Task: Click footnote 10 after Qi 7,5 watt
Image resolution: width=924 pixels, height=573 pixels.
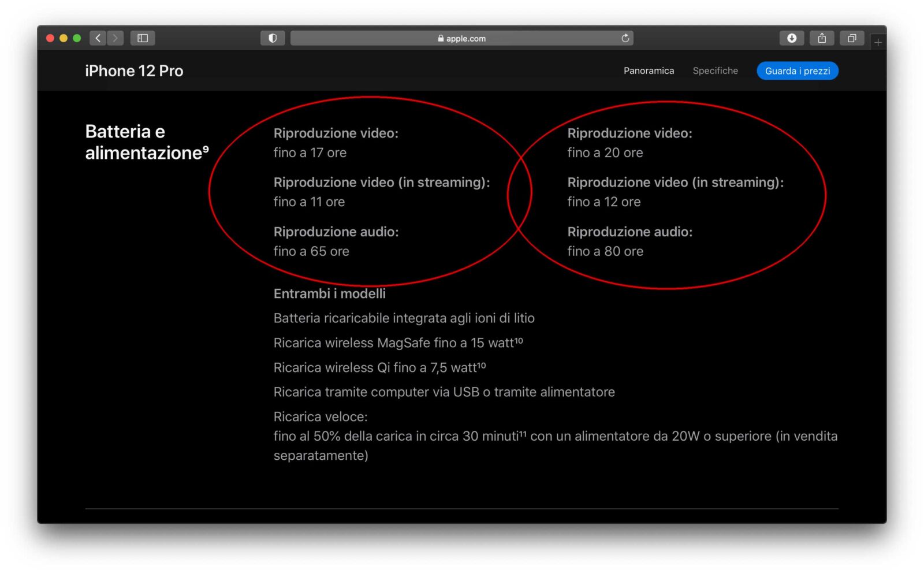Action: click(x=482, y=364)
